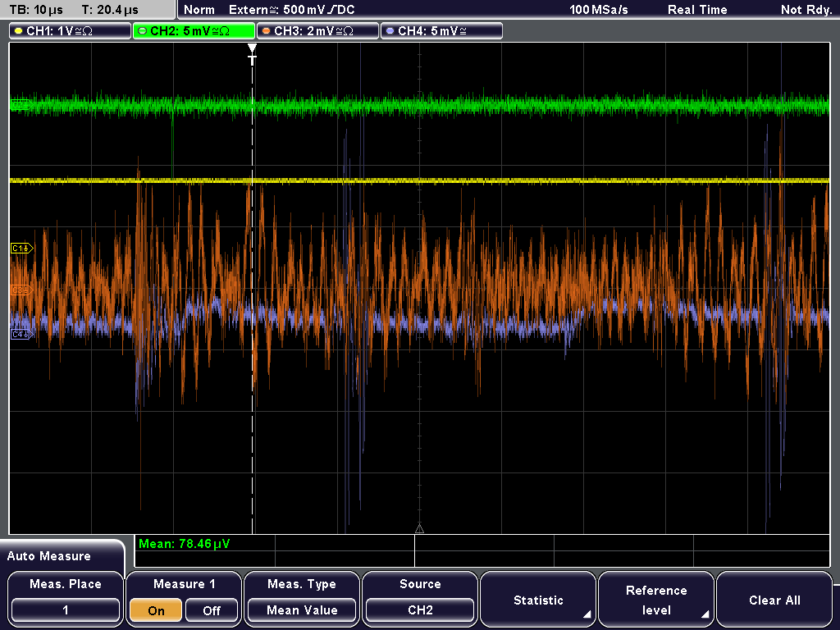The image size is (840, 630).
Task: Click the Real Time acquisition label
Action: [x=697, y=10]
